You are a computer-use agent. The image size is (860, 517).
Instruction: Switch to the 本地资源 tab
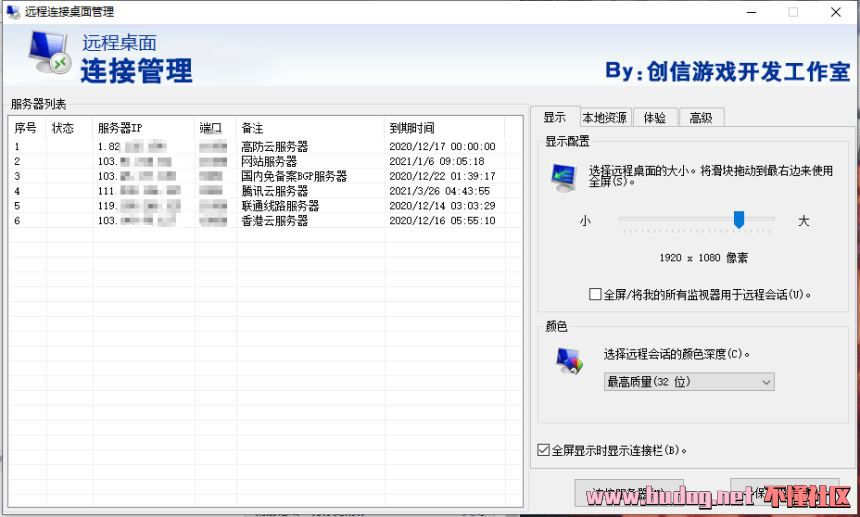pyautogui.click(x=605, y=118)
